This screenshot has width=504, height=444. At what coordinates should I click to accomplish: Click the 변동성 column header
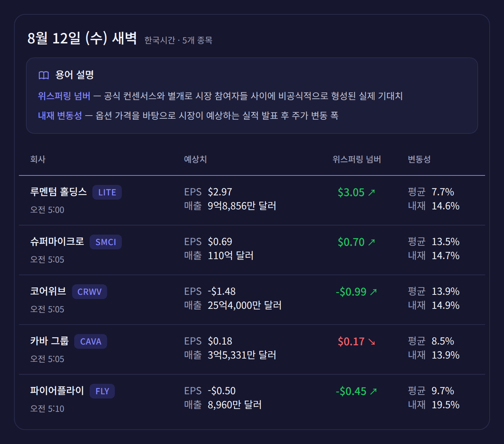(419, 159)
